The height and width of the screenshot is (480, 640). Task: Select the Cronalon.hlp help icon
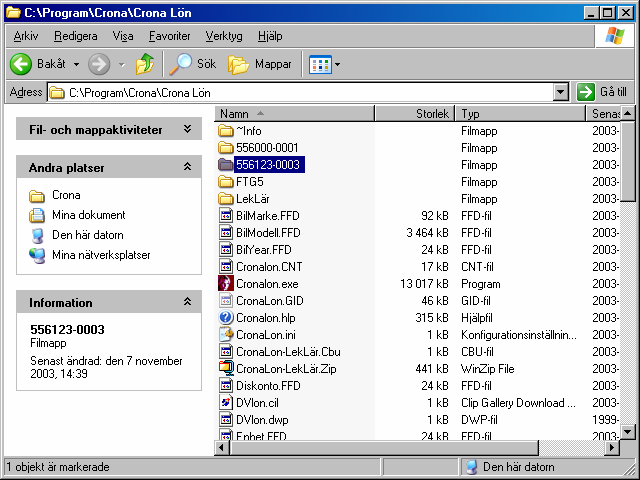click(x=226, y=318)
